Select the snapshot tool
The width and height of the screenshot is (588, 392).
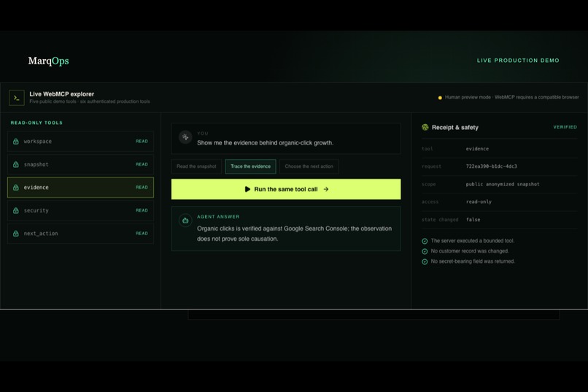(x=80, y=164)
